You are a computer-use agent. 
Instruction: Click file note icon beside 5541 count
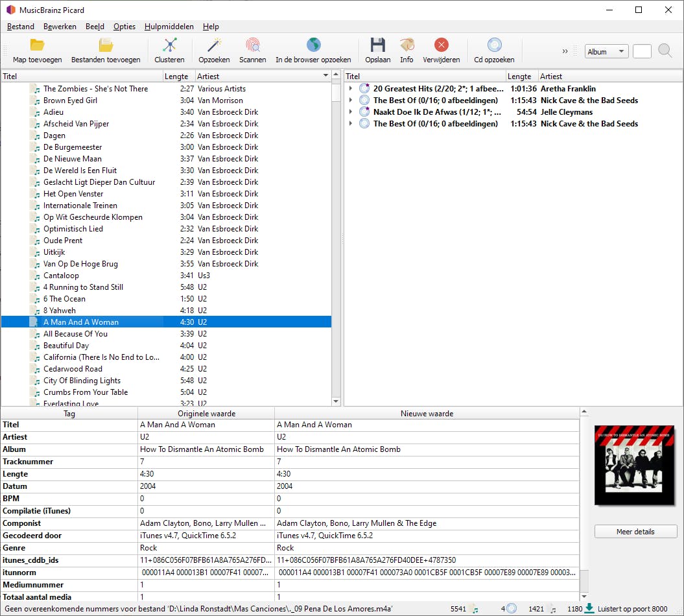click(475, 609)
